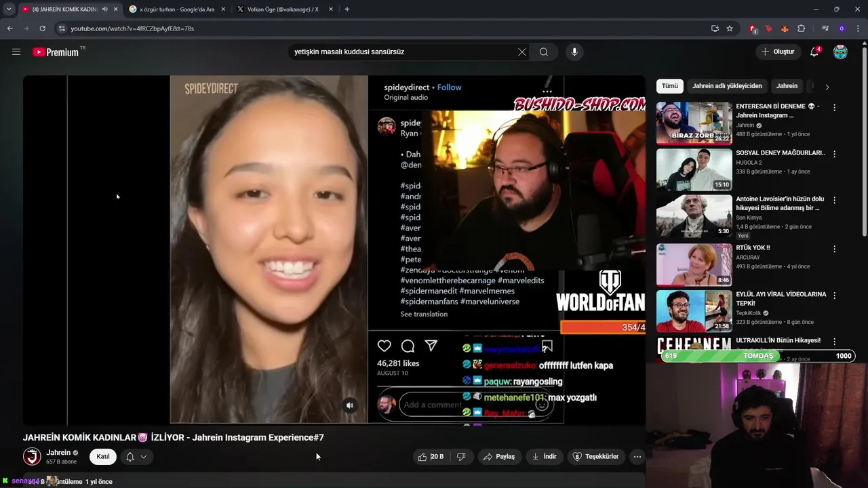This screenshot has height=488, width=868.
Task: Open options for RTÜK YOK video
Action: coord(834,249)
